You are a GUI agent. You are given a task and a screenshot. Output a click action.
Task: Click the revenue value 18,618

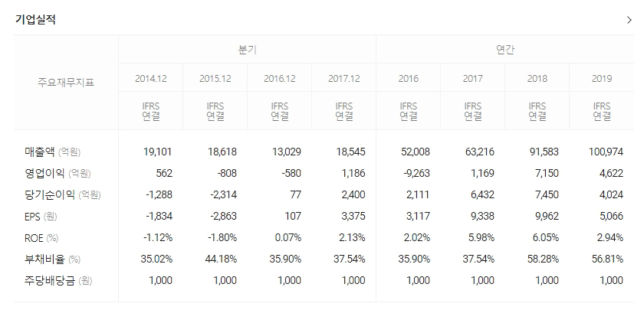coord(222,152)
